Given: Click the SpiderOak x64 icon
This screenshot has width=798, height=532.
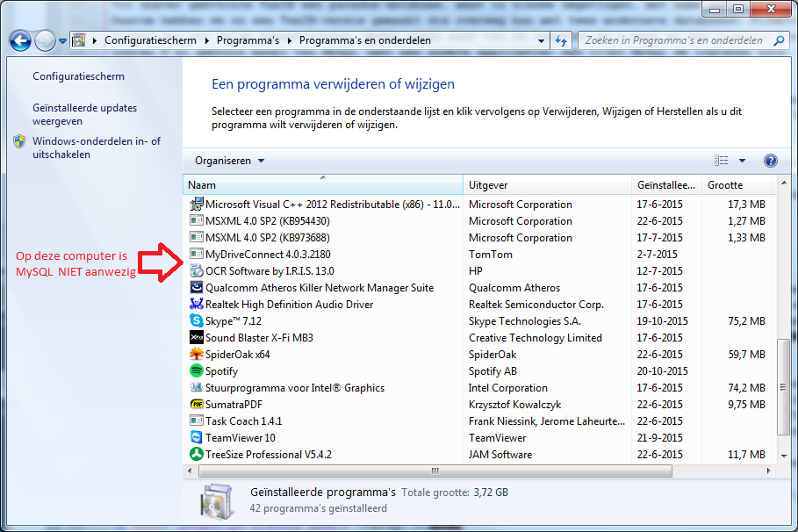Looking at the screenshot, I should (x=197, y=355).
